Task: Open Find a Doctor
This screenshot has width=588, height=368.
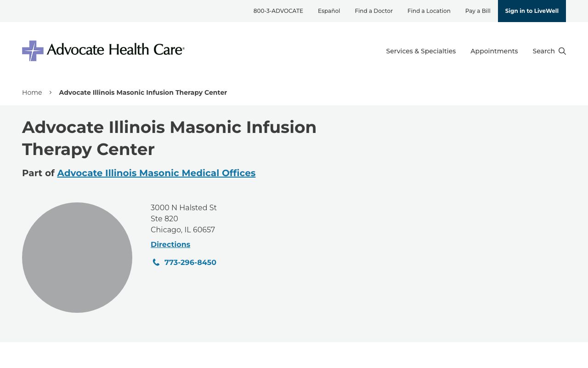Action: (373, 11)
